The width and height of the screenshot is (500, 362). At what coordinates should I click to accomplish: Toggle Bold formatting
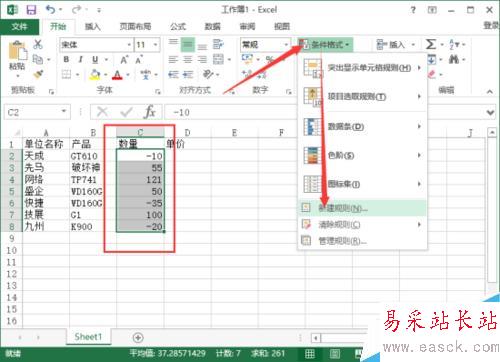66,59
